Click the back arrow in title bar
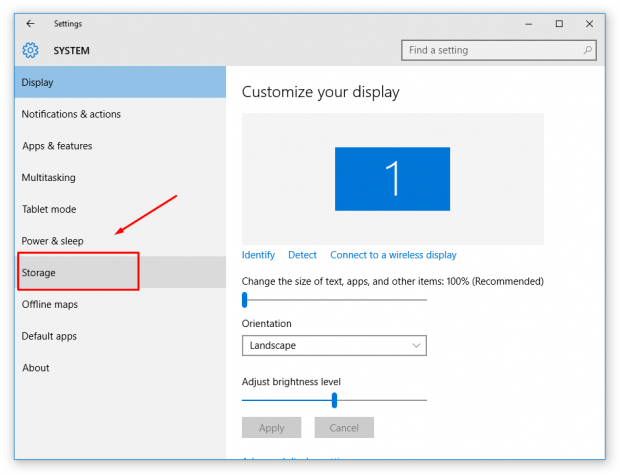Screen dimensions: 620x475 pos(30,24)
